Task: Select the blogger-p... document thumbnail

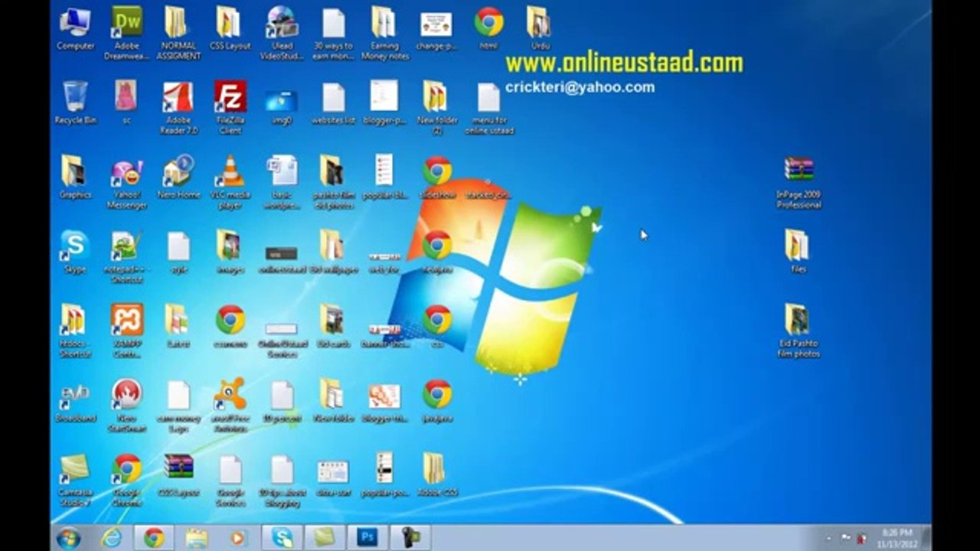Action: click(x=384, y=103)
